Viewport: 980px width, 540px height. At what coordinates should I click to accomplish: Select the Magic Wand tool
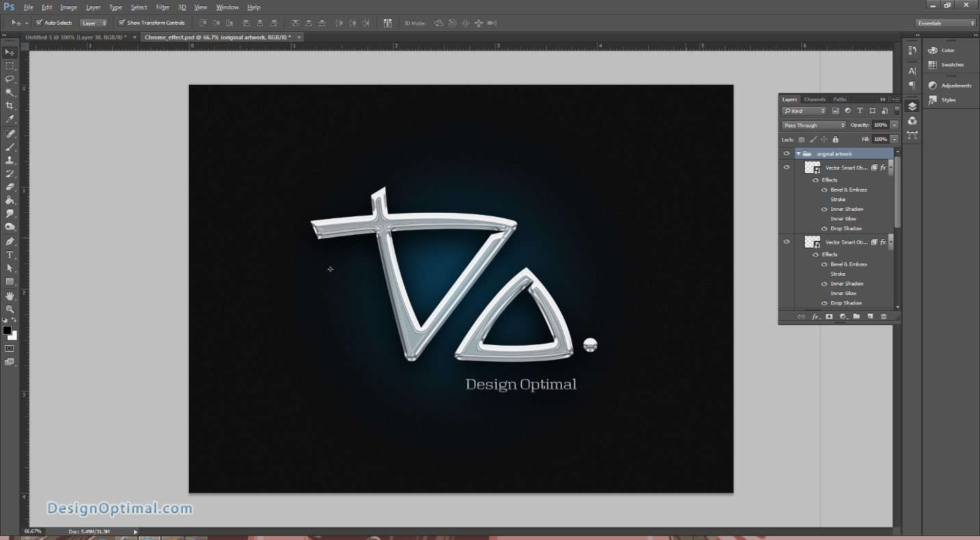[10, 92]
